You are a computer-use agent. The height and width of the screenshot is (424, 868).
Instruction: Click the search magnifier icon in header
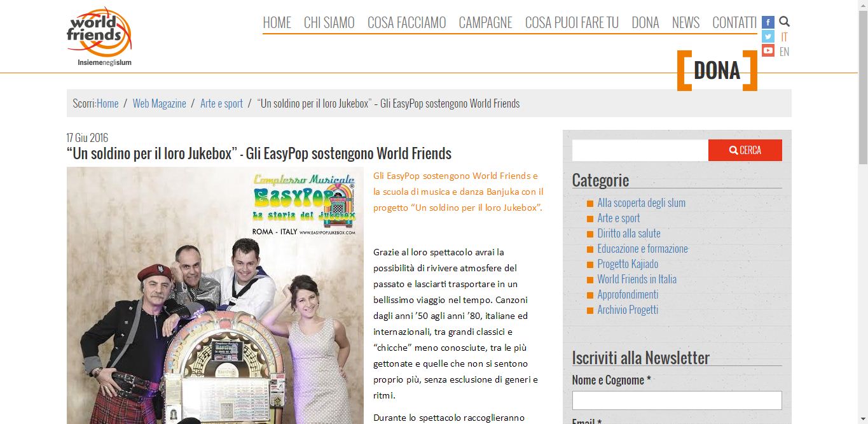point(784,22)
